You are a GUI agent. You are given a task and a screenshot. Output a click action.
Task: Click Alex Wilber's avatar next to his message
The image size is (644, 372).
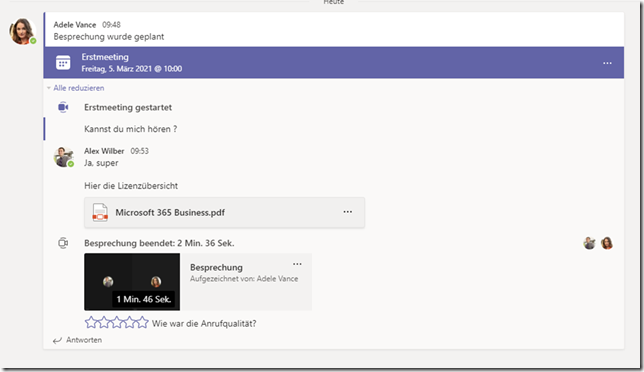point(64,157)
